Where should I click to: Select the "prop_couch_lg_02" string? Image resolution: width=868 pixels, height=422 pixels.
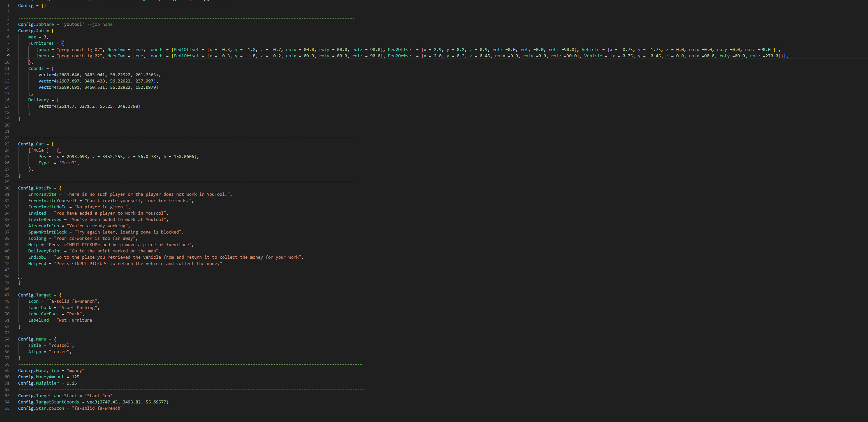click(79, 56)
